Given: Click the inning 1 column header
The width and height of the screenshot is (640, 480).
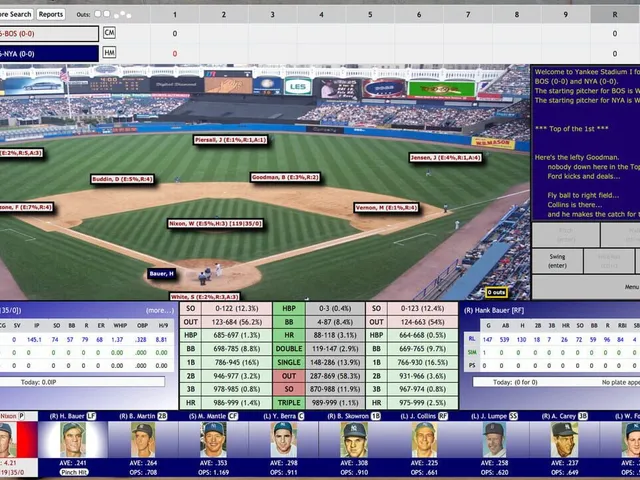Looking at the screenshot, I should coord(175,15).
